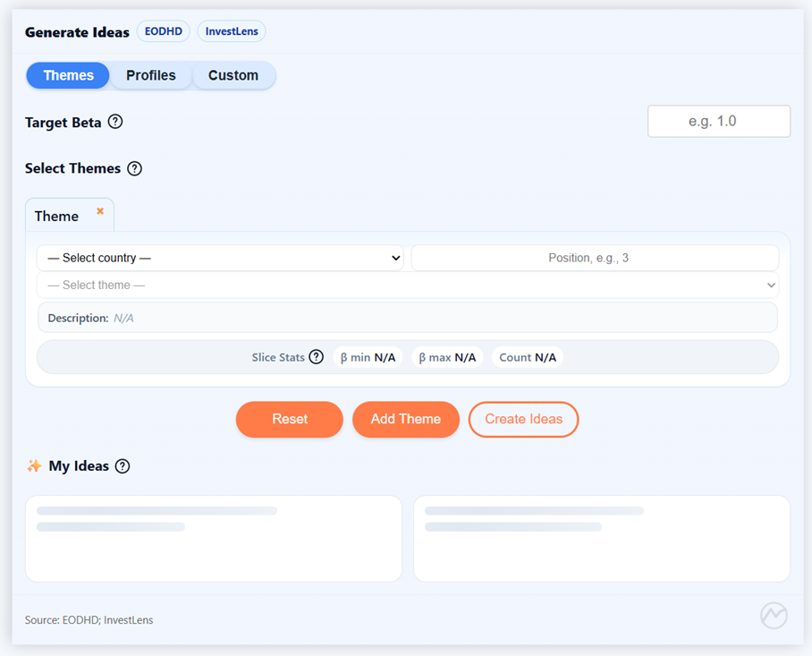Expand the Select theme dropdown
The height and width of the screenshot is (656, 812).
tap(408, 285)
